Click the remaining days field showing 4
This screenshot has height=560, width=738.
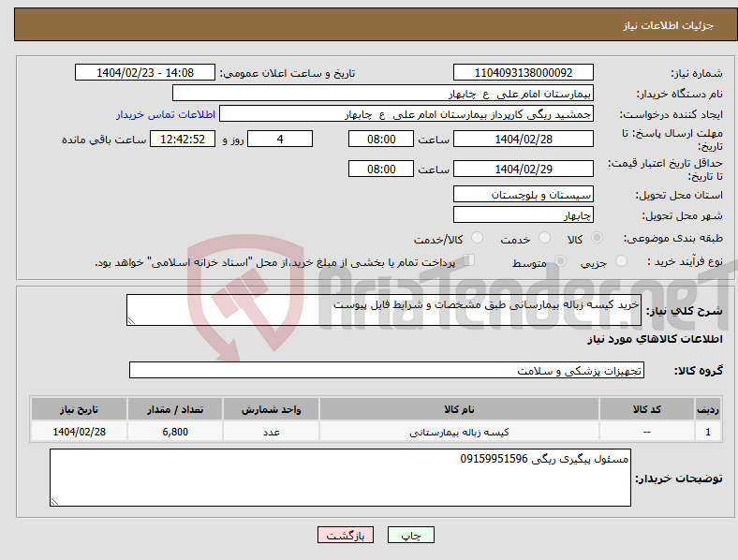tap(280, 139)
